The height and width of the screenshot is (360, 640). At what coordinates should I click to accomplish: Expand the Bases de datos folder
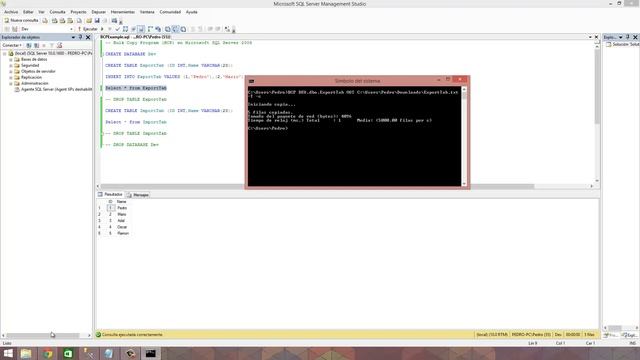[11, 60]
